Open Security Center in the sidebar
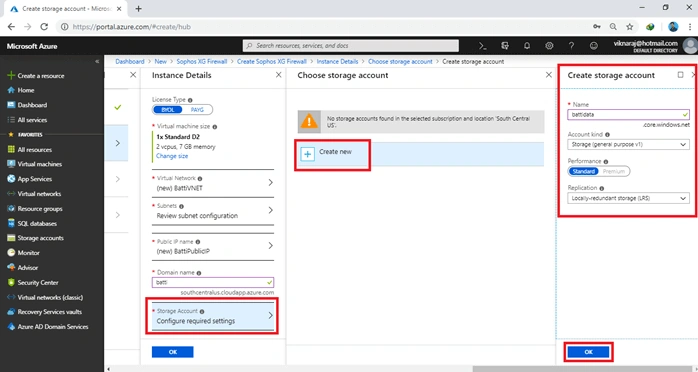The width and height of the screenshot is (698, 372). coord(33,283)
